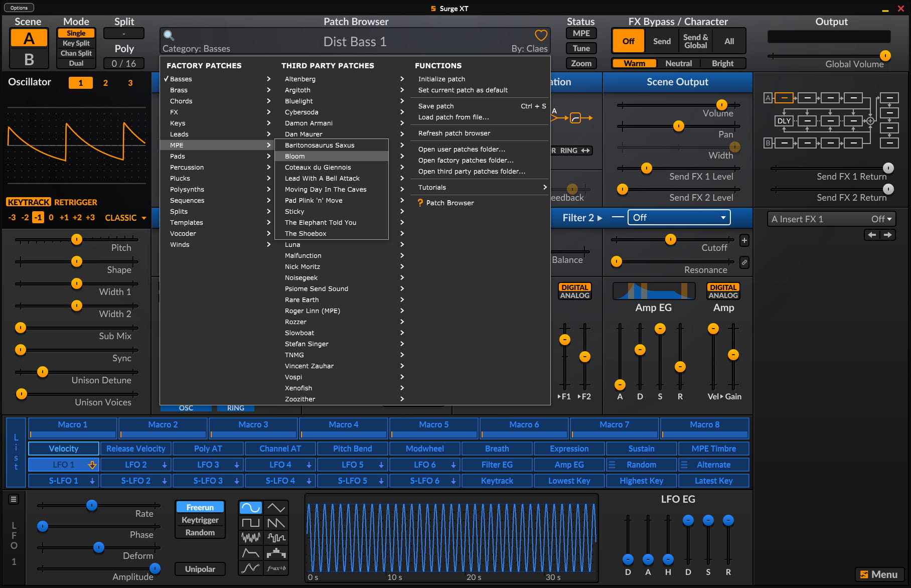The image size is (911, 588).
Task: Click the Macro 1 modulation slot
Action: (x=73, y=428)
